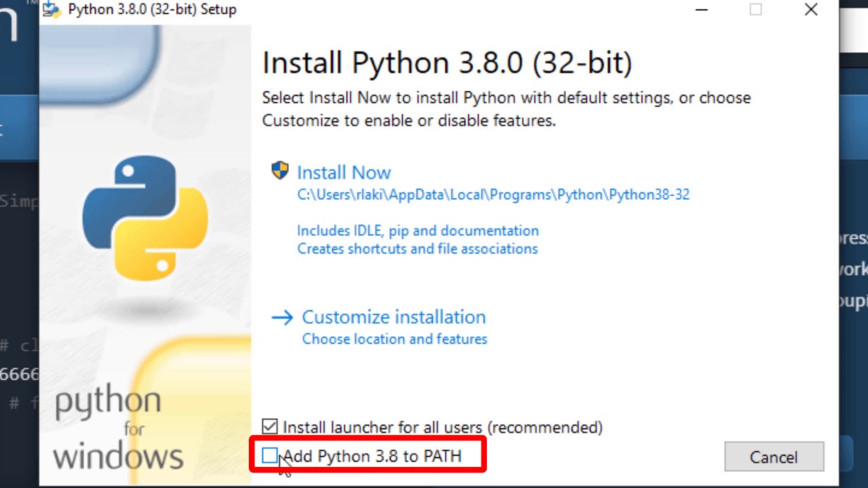
Task: Click 'Add Python 3.8 to PATH' label text
Action: (372, 456)
